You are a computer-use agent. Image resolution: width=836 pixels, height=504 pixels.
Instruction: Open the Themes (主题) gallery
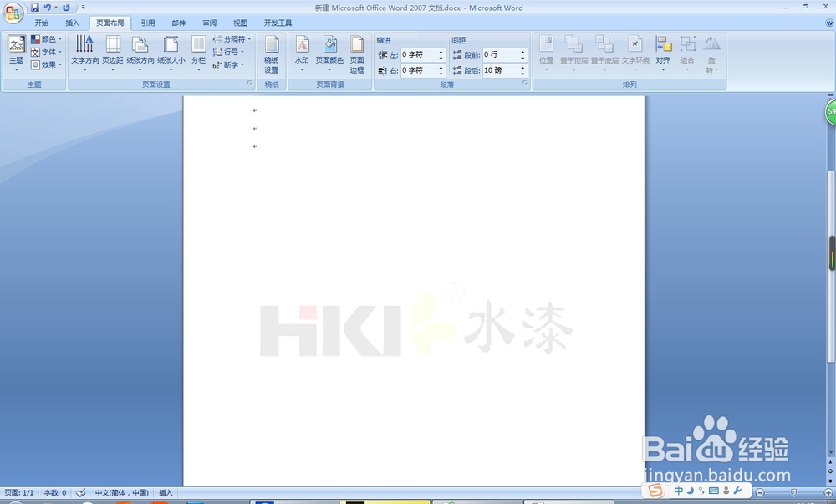click(17, 53)
